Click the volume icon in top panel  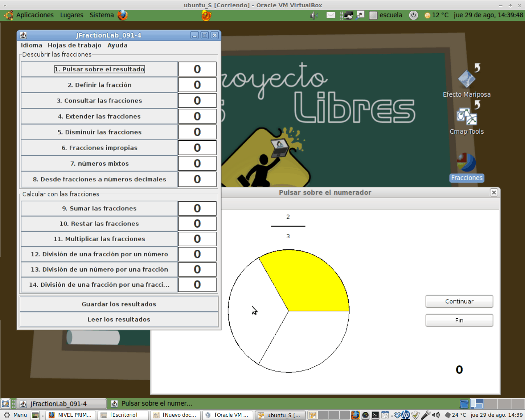(314, 15)
